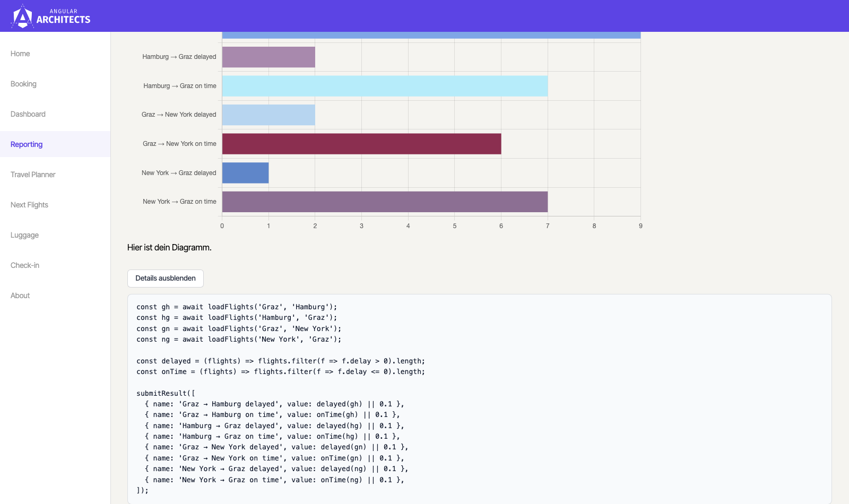The image size is (849, 504).
Task: Click the 'New York → Graz on time' label
Action: click(x=179, y=202)
